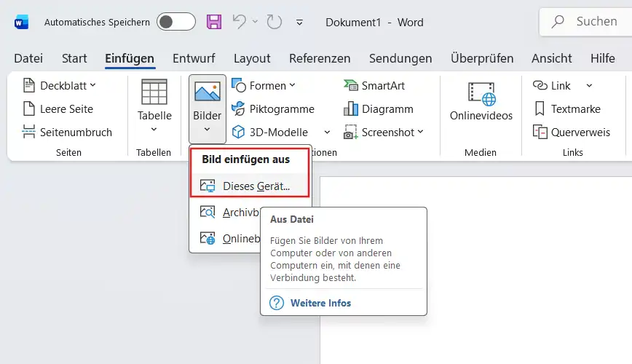Go to the Referenzen tab

(x=320, y=58)
